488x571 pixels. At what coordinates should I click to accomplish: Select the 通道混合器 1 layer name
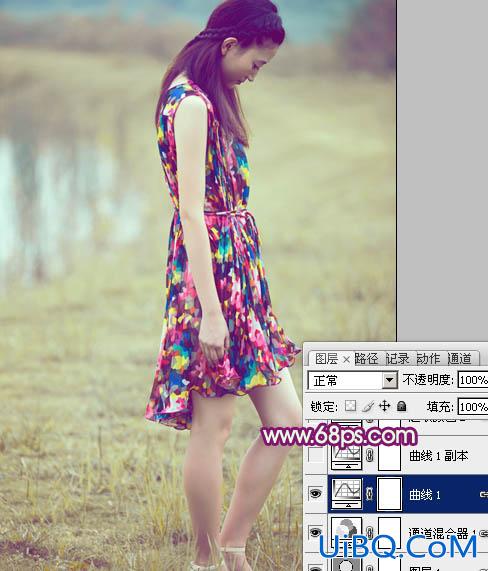click(442, 533)
